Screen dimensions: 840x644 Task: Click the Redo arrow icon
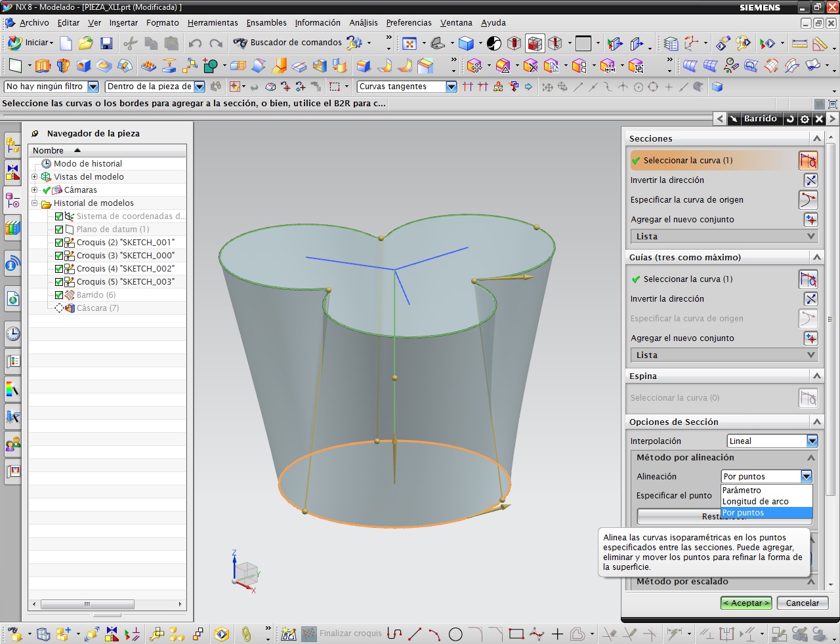click(x=216, y=43)
